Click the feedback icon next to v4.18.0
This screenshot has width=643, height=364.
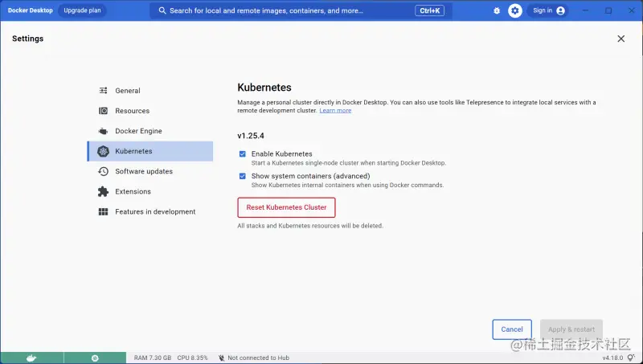tap(631, 358)
